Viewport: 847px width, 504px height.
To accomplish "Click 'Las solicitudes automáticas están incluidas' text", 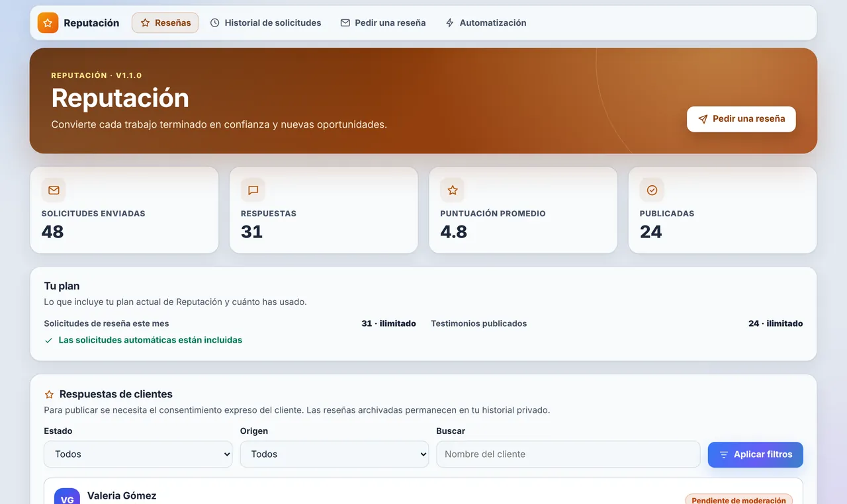I will tap(150, 340).
